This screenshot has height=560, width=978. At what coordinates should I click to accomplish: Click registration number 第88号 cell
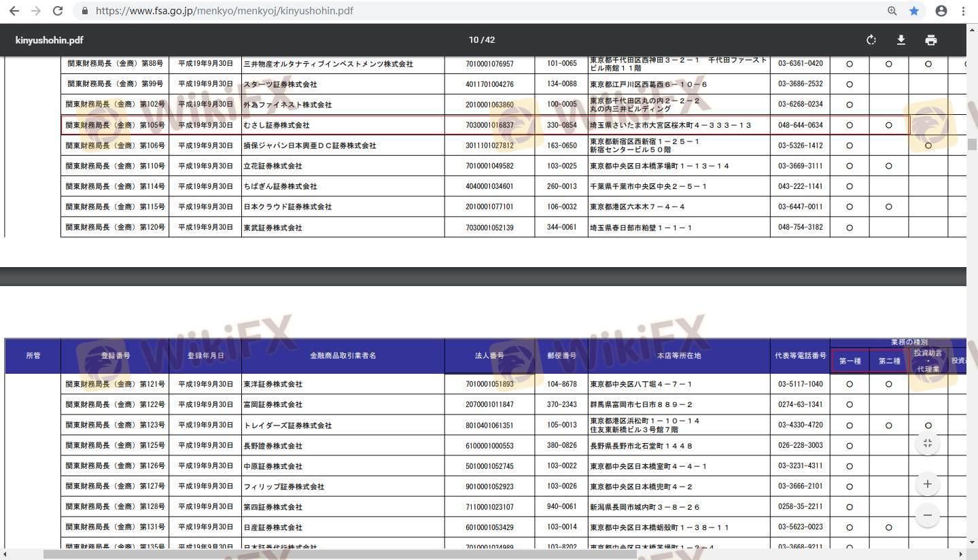pos(115,64)
